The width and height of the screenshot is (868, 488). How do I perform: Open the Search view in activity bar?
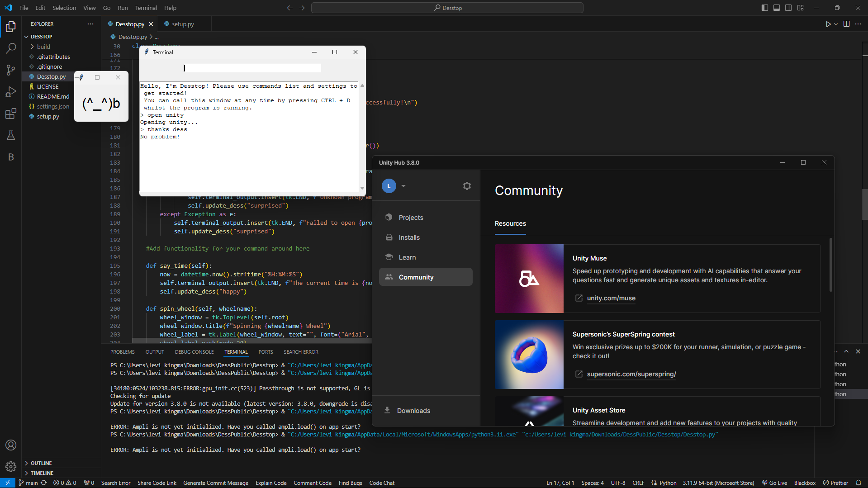[x=11, y=48]
